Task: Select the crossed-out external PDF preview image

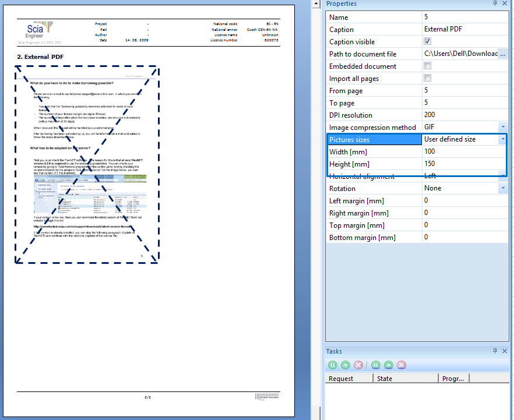Action: click(x=87, y=164)
